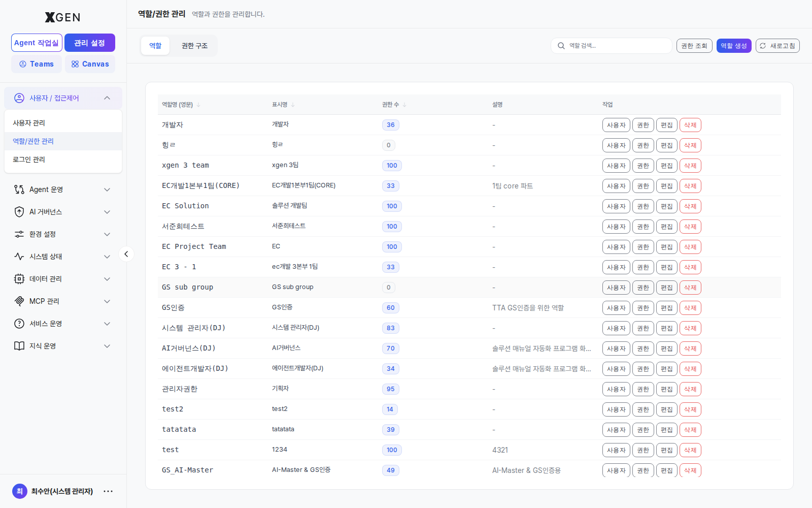Expand the 시스템 상태 menu
Viewport: 812px width, 508px height.
(107, 257)
